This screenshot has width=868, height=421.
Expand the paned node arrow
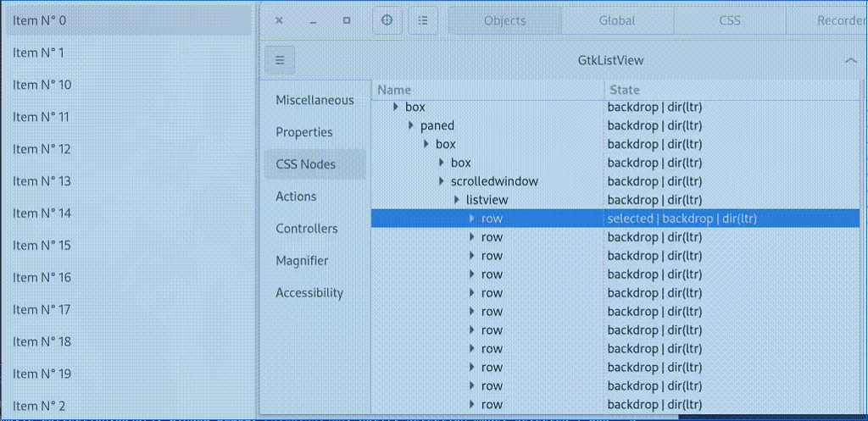coord(411,125)
